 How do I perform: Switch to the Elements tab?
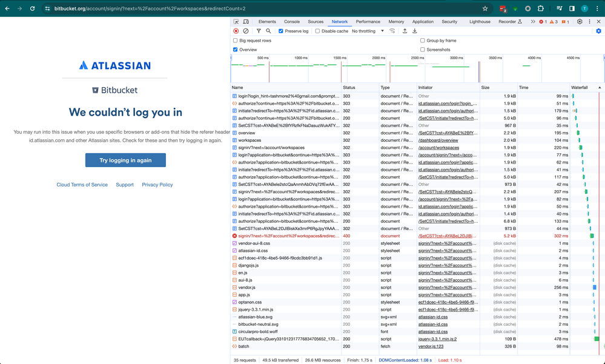pos(267,22)
